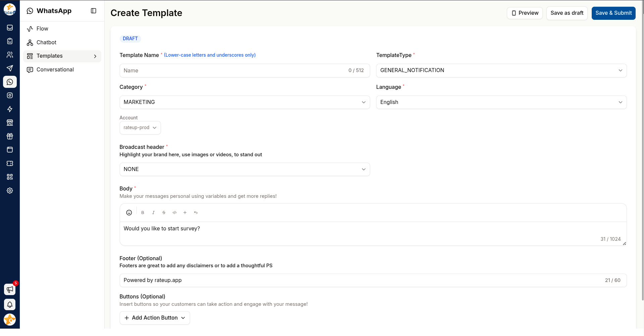Open the storefront icon in left rail
This screenshot has width=644, height=336.
[10, 123]
